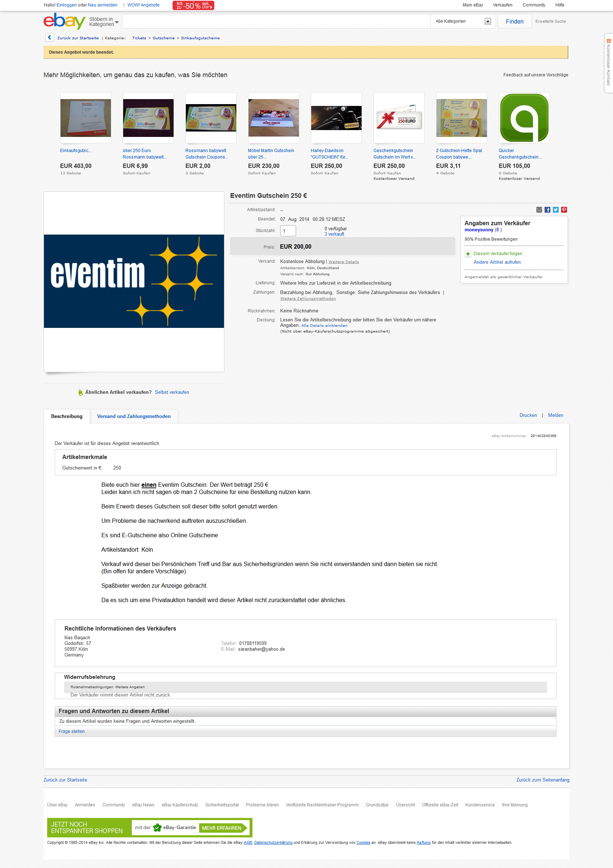
Task: Open Einkaufsgutsc... EUR 403,00 thumbnail
Action: (85, 118)
